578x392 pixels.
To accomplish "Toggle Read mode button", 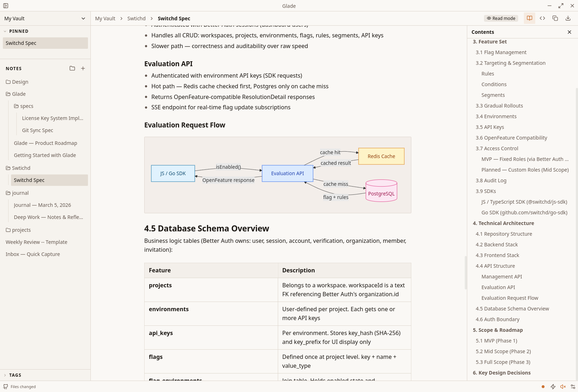I will (x=501, y=18).
